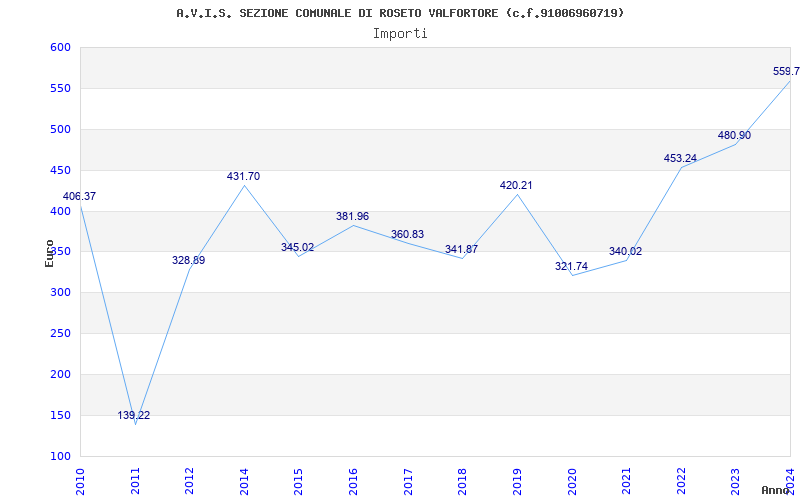Click the 2010 x-axis year label
The image size is (800, 500).
[80, 481]
